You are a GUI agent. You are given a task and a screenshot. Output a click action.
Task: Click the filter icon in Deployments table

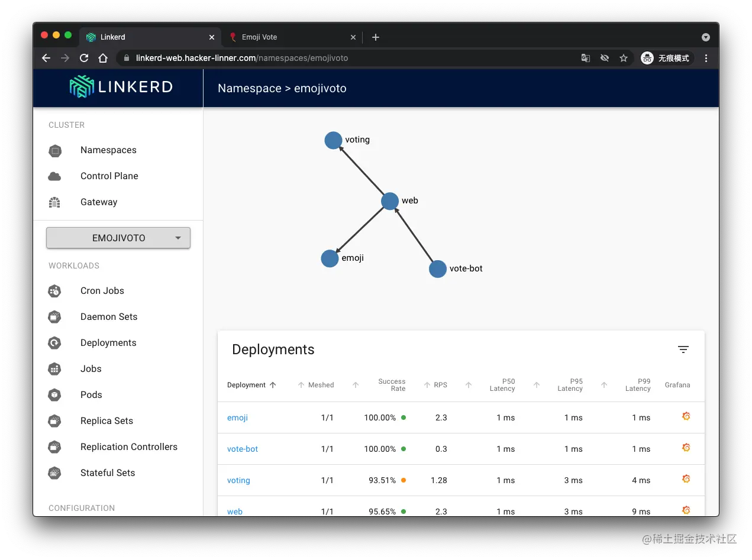[x=683, y=349]
